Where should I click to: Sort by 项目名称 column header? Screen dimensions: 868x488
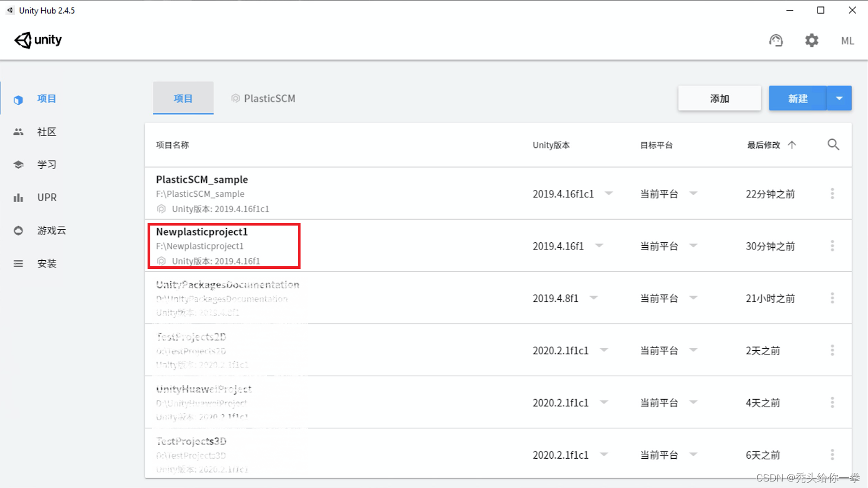pos(173,145)
